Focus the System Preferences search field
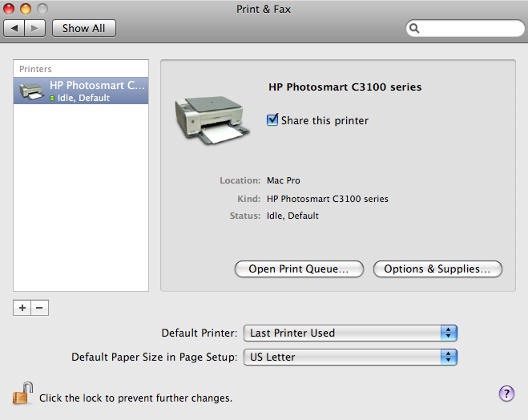528x420 pixels. (465, 28)
